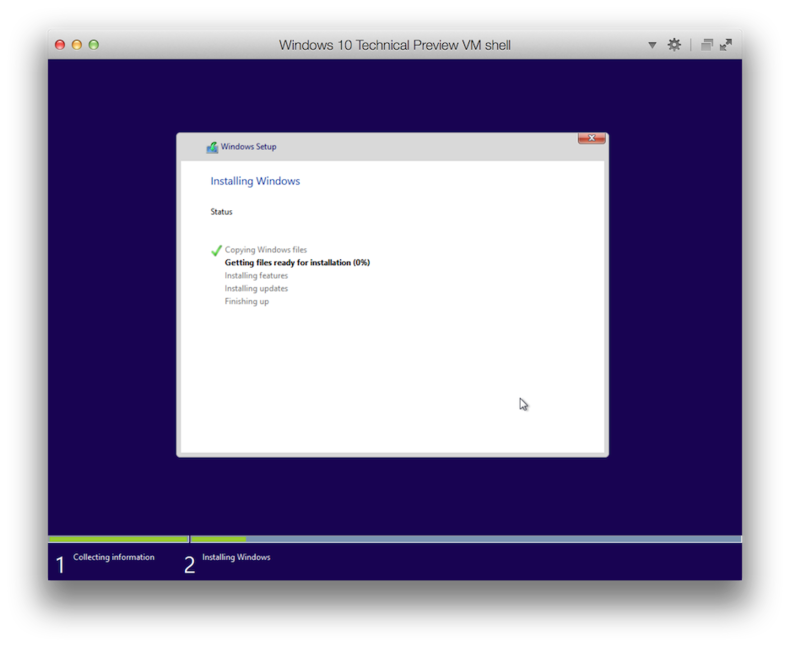The image size is (790, 647).
Task: Enter full screen using the arrows icon
Action: click(726, 45)
